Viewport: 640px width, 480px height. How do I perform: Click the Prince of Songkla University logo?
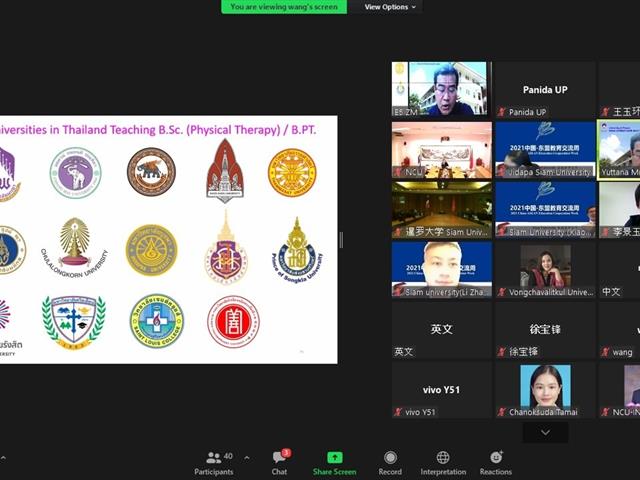click(x=297, y=250)
